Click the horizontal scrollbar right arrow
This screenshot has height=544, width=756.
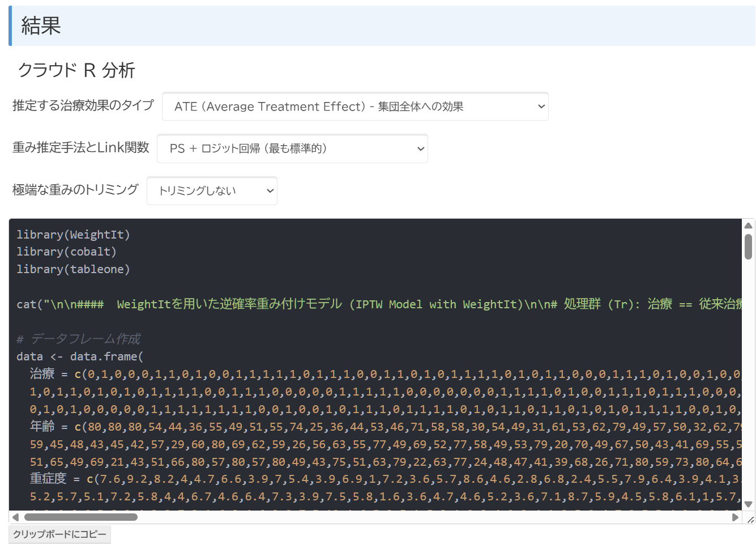click(x=735, y=517)
